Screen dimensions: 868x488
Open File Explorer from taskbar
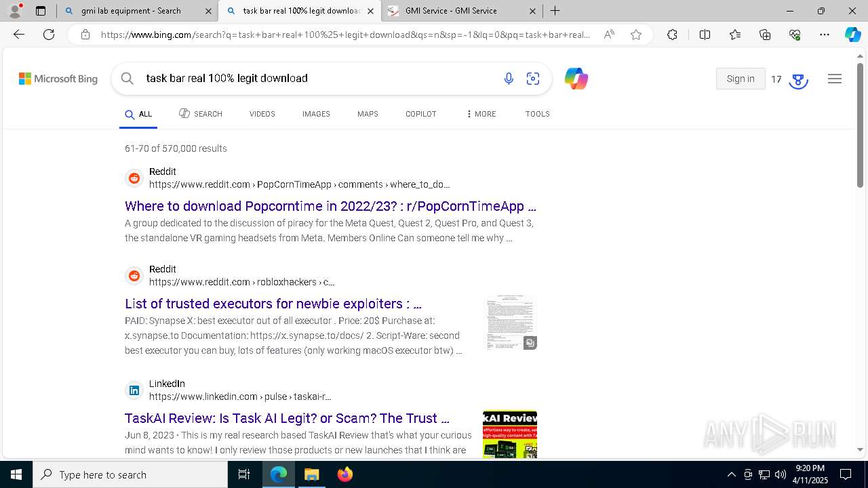click(311, 474)
